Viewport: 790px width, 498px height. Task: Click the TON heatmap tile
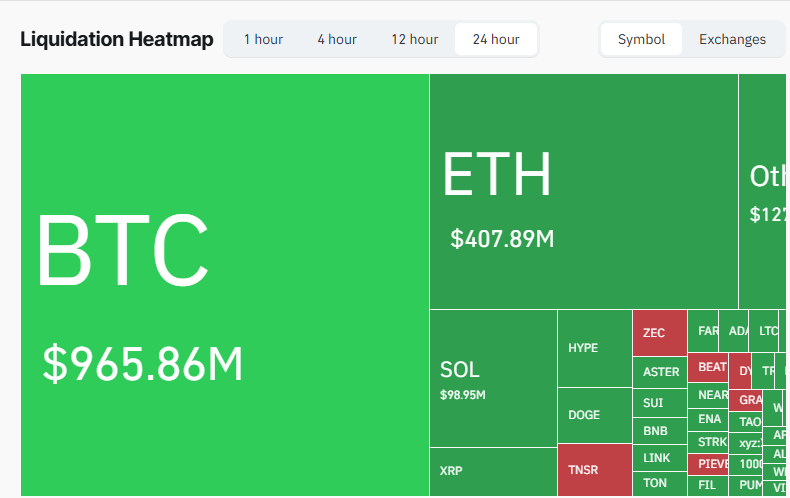pyautogui.click(x=660, y=483)
